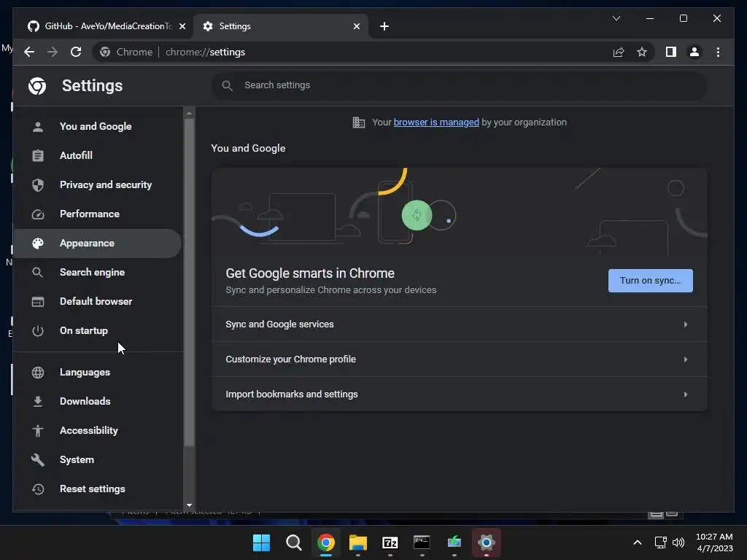Click the magnifier icon in Search settings
The height and width of the screenshot is (560, 747).
pyautogui.click(x=228, y=85)
